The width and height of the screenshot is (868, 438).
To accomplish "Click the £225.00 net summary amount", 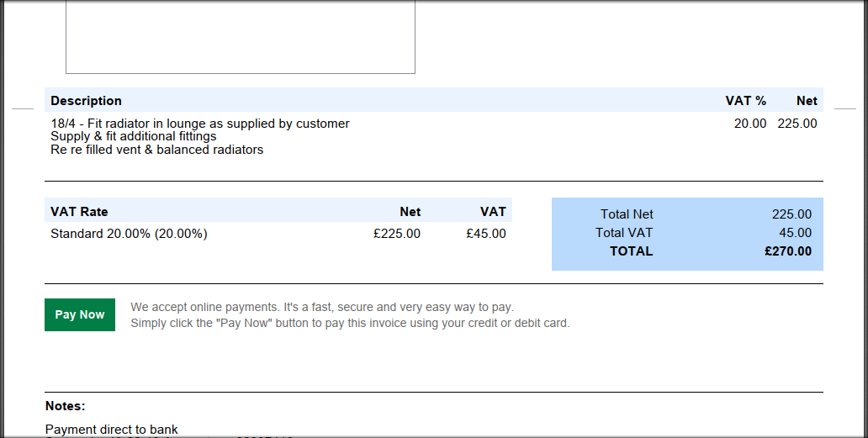I will pyautogui.click(x=397, y=234).
